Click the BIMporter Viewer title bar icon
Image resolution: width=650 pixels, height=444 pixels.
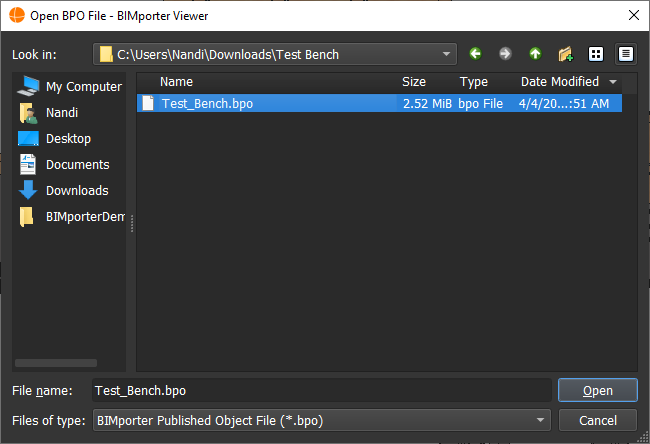coord(17,15)
